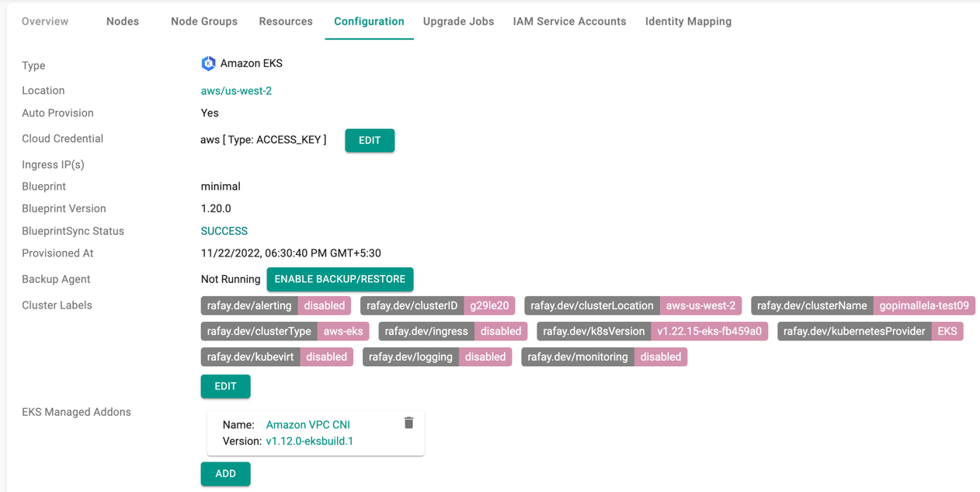The width and height of the screenshot is (980, 492).
Task: Click the v1.22.15-eks-fb459a0 version value
Action: coord(709,331)
